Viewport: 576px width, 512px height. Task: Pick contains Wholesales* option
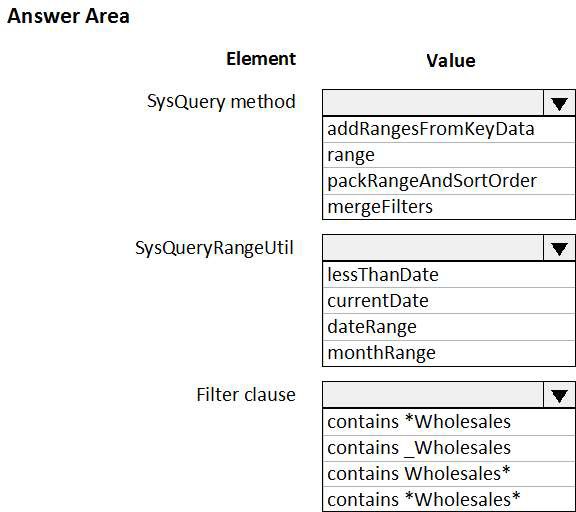pyautogui.click(x=449, y=474)
